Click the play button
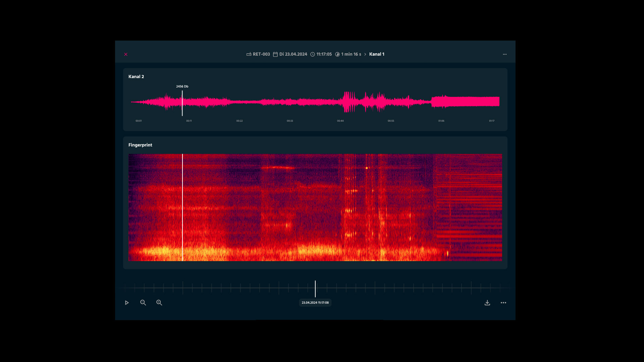Screen dimensions: 644x362 pos(127,303)
